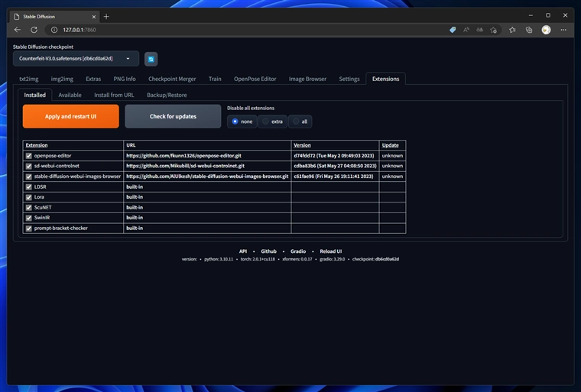Click the site information icon in the address bar
This screenshot has width=581, height=392.
click(54, 30)
